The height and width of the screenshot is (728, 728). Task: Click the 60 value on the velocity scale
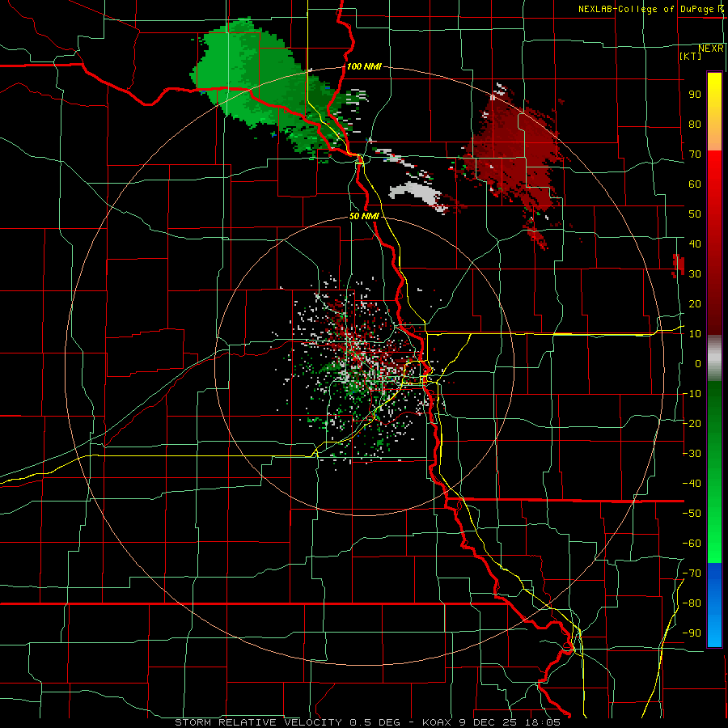(x=695, y=184)
